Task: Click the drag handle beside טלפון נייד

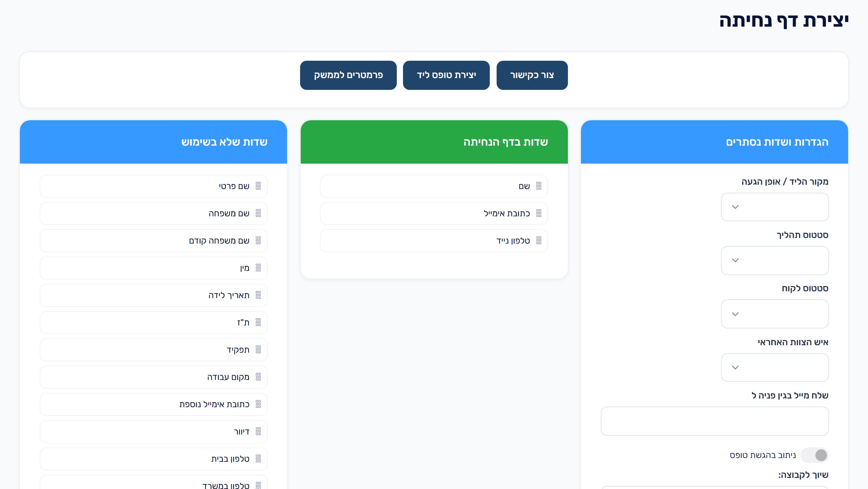Action: pyautogui.click(x=539, y=240)
